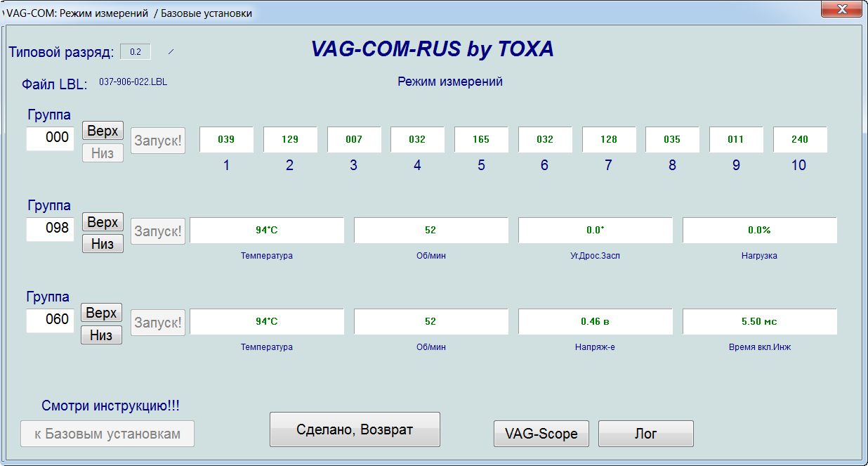Click the Низ button for group 098
This screenshot has height=466, width=868.
pos(103,244)
